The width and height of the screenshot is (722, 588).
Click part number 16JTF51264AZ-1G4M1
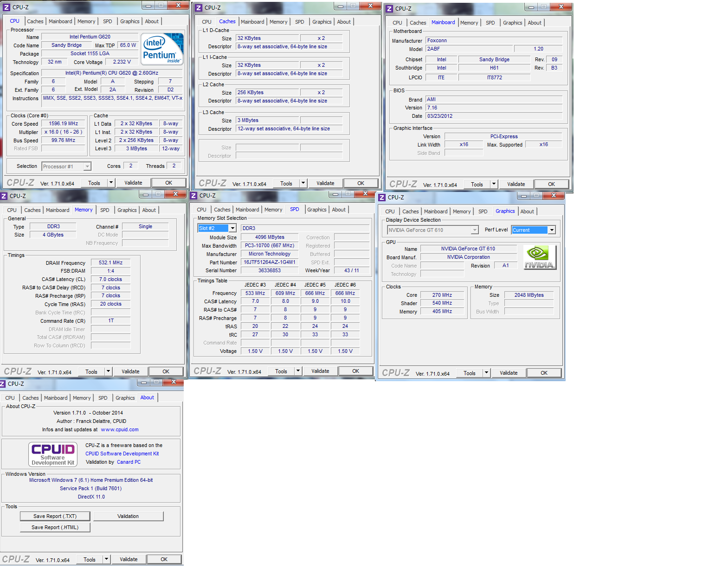tap(270, 262)
